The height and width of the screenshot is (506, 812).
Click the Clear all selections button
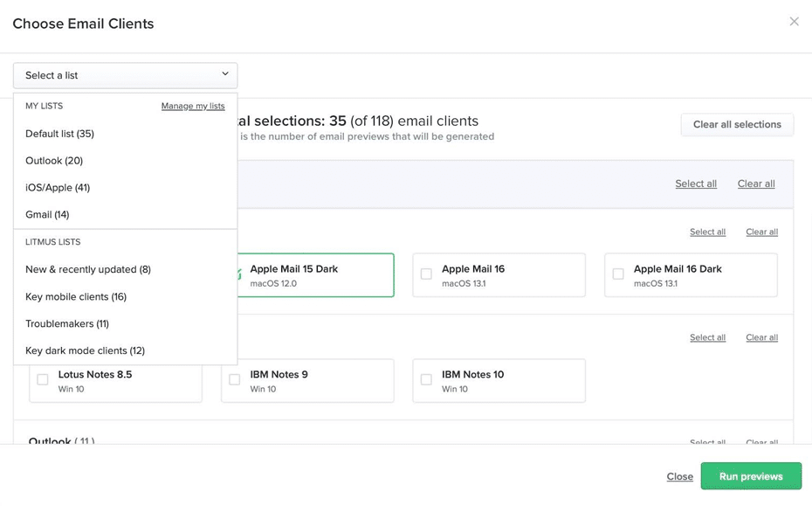pyautogui.click(x=737, y=124)
